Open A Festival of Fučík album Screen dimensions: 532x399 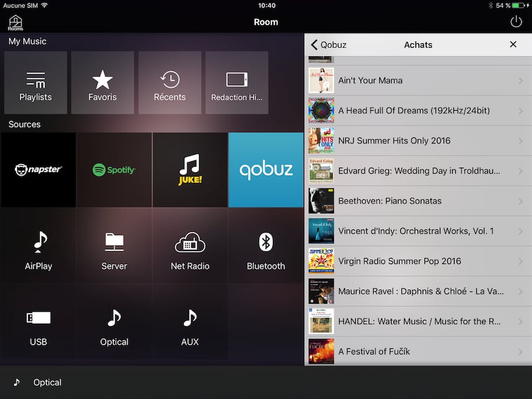418,351
